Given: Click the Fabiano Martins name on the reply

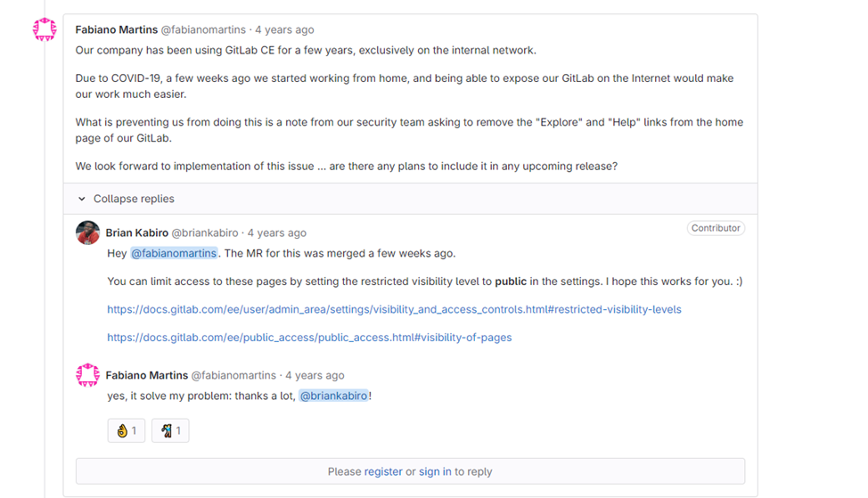Looking at the screenshot, I should (147, 375).
